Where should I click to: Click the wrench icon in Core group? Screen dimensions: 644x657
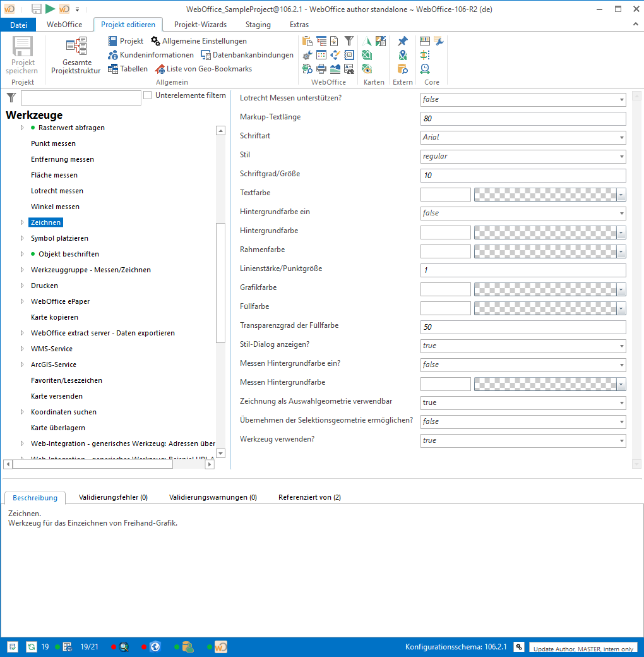[439, 41]
